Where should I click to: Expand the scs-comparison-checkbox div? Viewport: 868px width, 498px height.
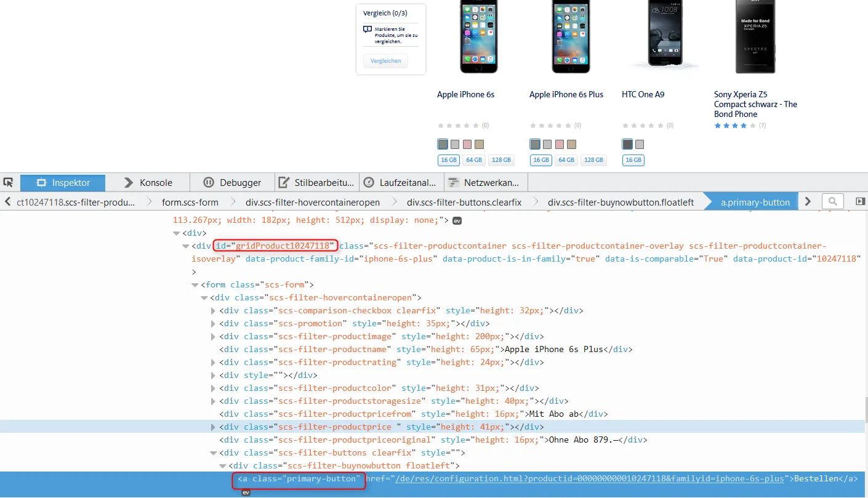tap(214, 311)
